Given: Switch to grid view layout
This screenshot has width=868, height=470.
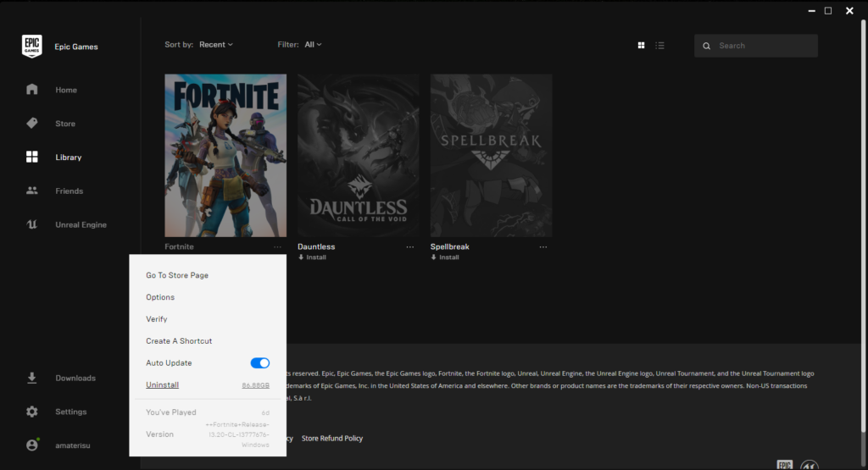Looking at the screenshot, I should pyautogui.click(x=641, y=46).
